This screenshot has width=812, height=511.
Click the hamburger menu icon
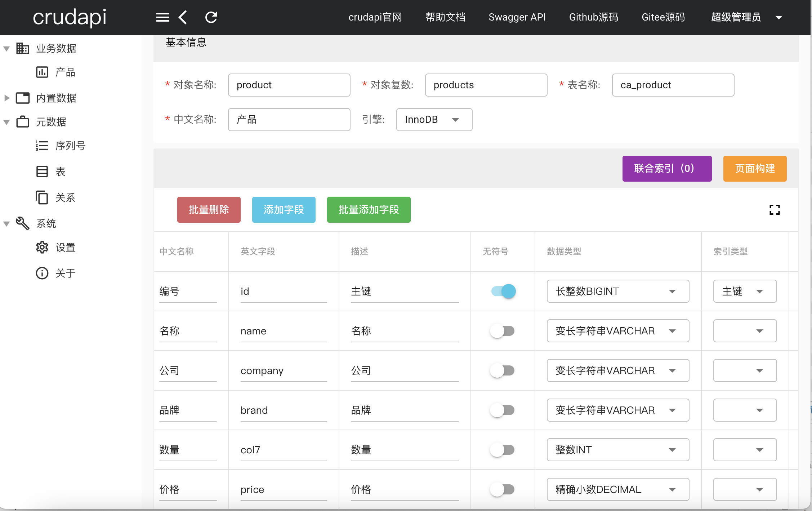click(x=162, y=17)
